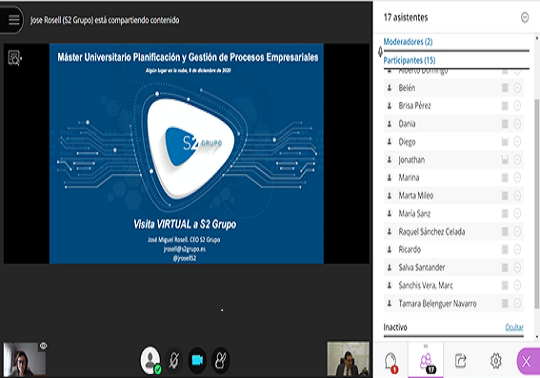Viewport: 540px width, 378px height.
Task: Expand the Moderadores (2) section
Action: tap(408, 42)
